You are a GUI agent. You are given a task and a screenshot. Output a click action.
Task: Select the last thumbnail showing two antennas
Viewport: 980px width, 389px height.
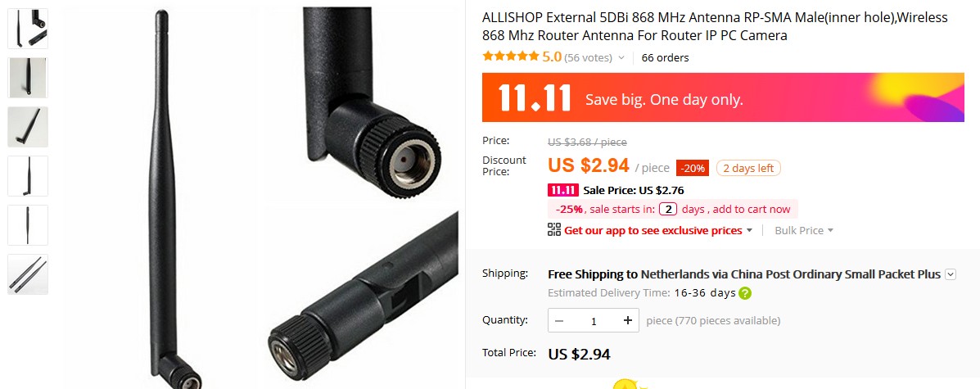[28, 274]
